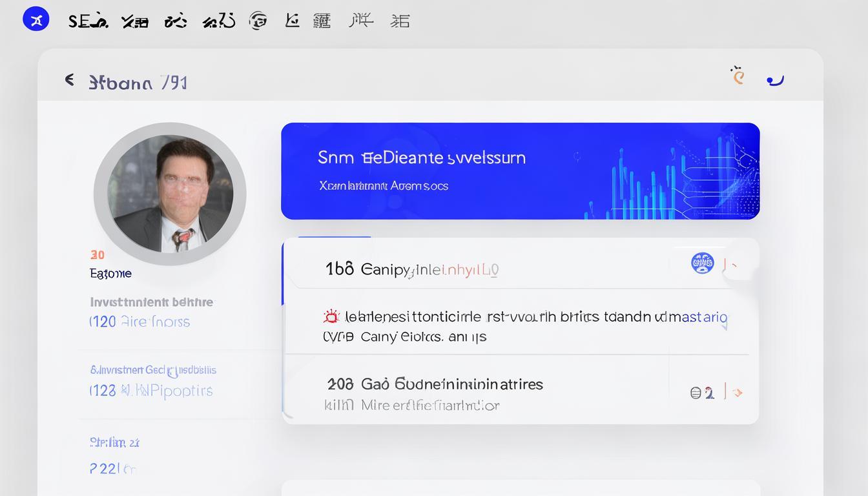Click the blue underlined tab above the list panel

tap(333, 238)
